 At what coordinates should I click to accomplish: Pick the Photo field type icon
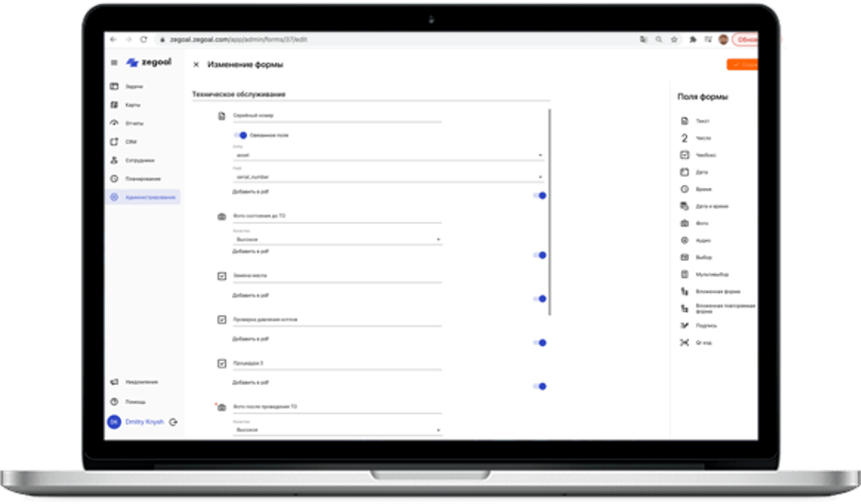pyautogui.click(x=684, y=223)
